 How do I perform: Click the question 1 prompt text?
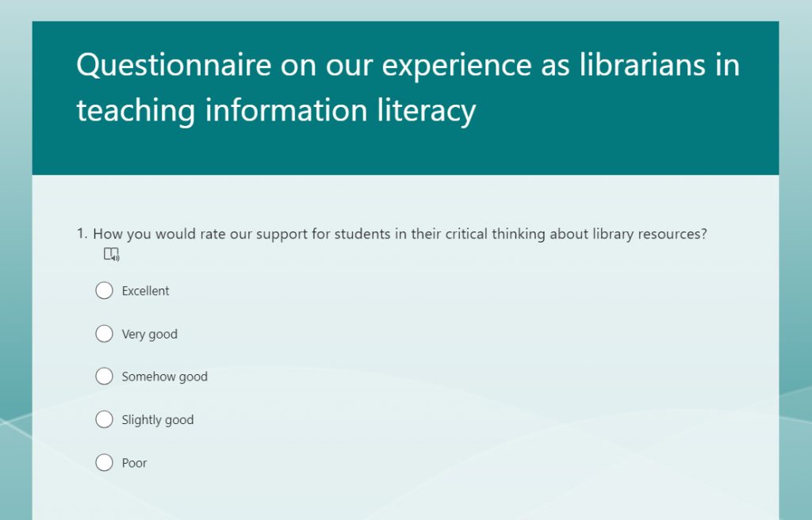pos(400,234)
